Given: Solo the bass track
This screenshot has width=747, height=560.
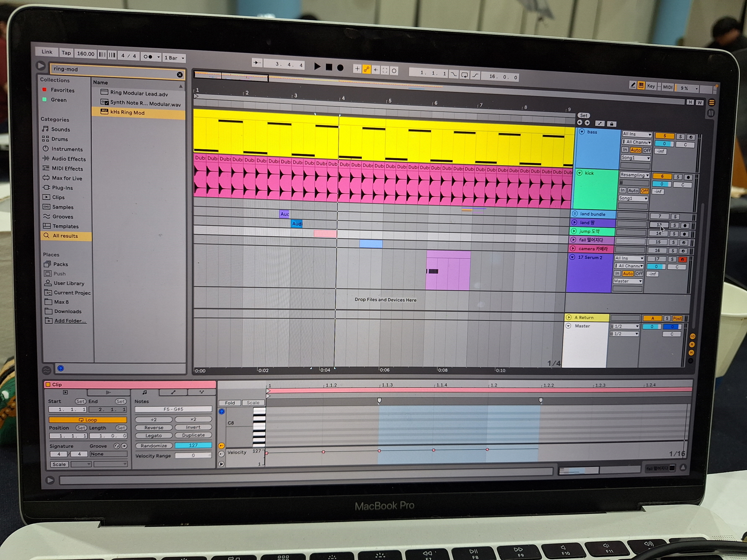Looking at the screenshot, I should 680,137.
